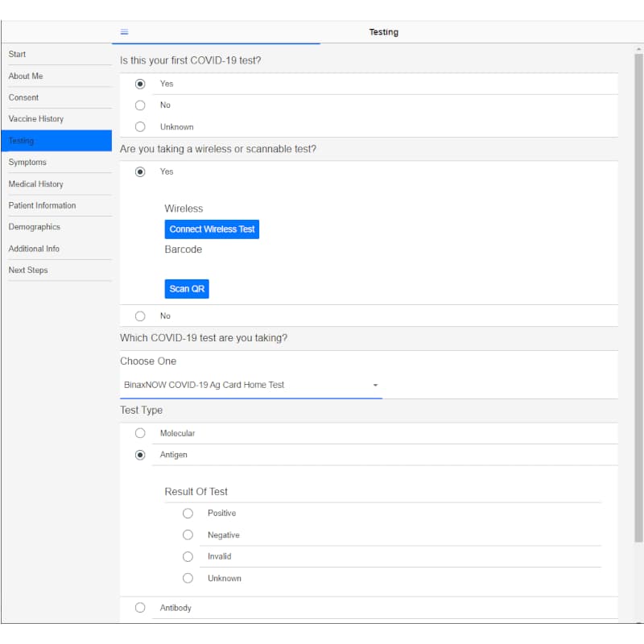Select 'Unknown' for first COVID-19 test
The image size is (644, 644).
click(x=140, y=127)
